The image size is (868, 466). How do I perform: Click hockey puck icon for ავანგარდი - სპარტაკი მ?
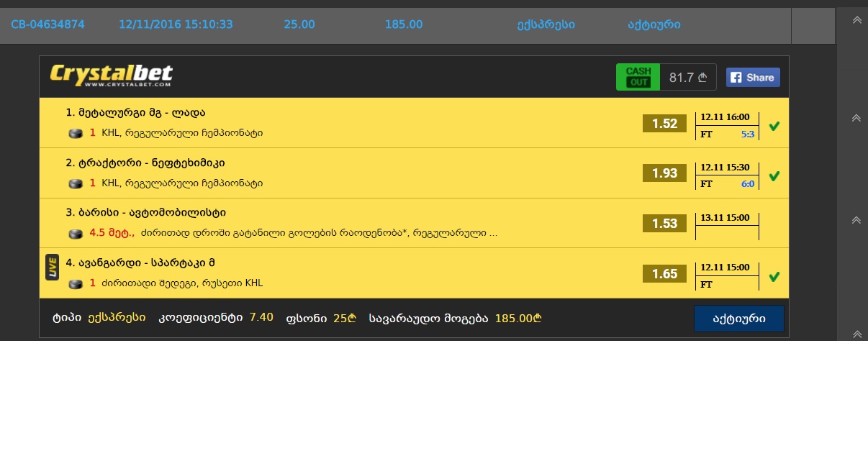click(76, 284)
